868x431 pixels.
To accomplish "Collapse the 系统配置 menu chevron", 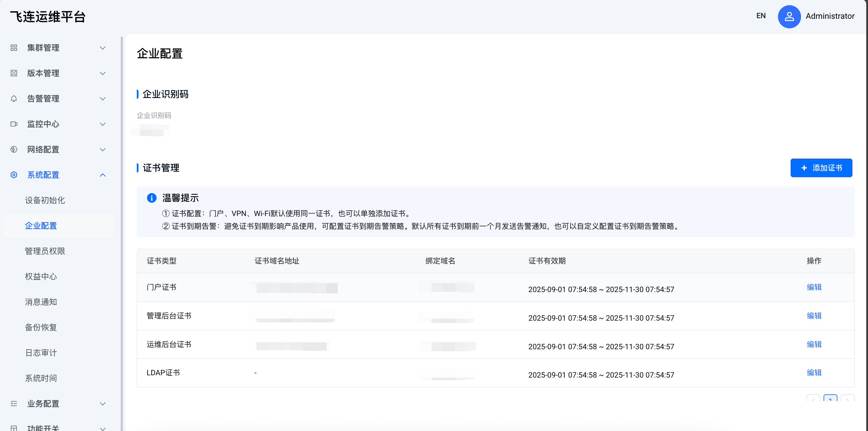I will point(103,175).
